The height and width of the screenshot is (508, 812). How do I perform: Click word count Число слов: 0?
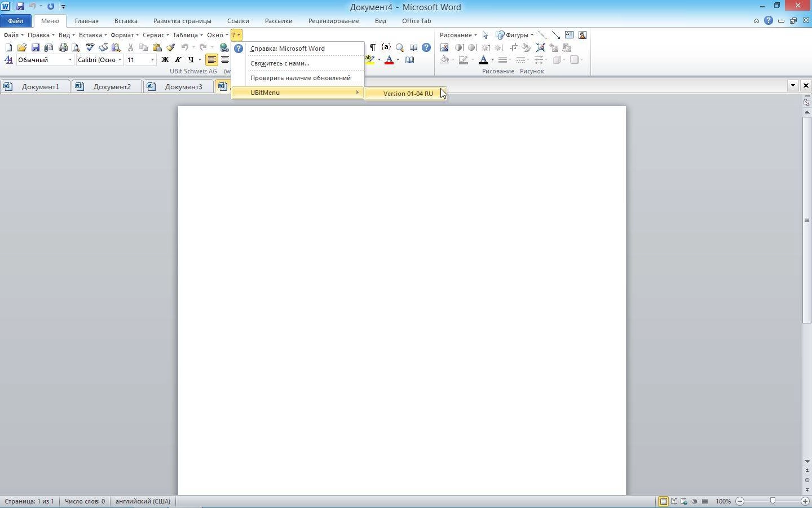85,501
